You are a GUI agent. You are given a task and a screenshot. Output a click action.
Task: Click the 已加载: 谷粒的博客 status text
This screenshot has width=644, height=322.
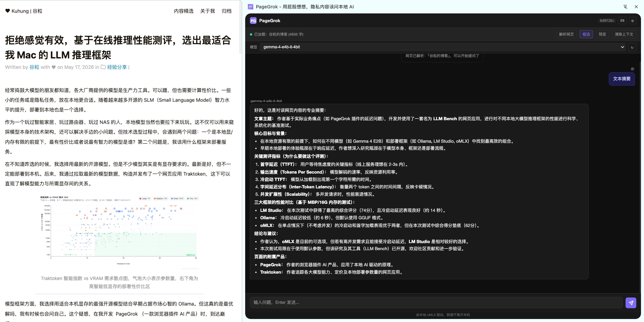pyautogui.click(x=279, y=34)
